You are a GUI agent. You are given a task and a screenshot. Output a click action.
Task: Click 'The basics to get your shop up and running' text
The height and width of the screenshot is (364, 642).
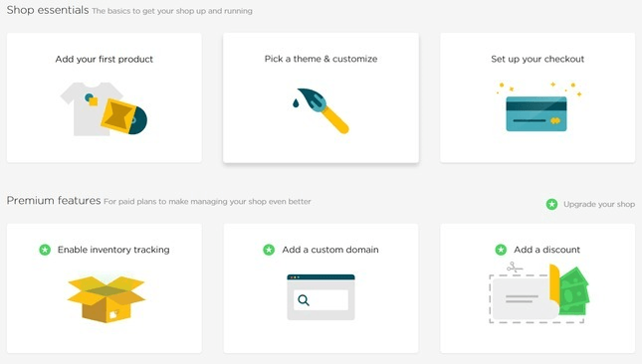tap(172, 11)
